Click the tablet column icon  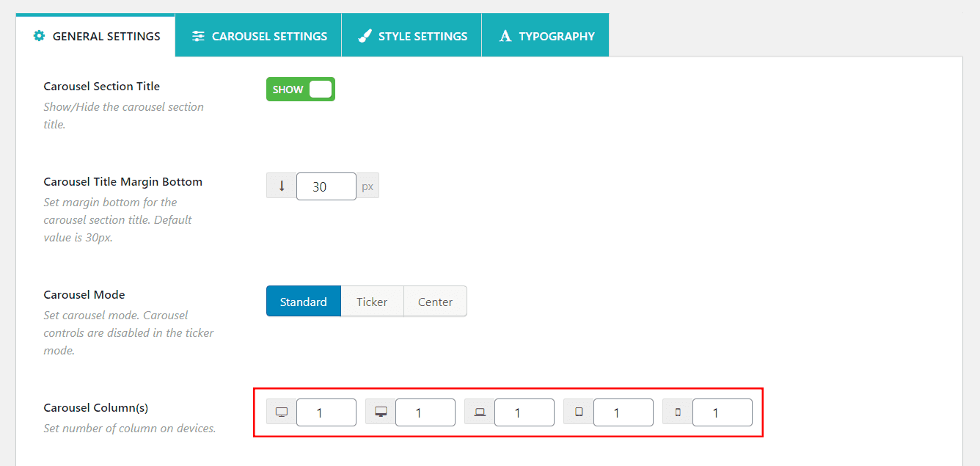click(x=579, y=412)
